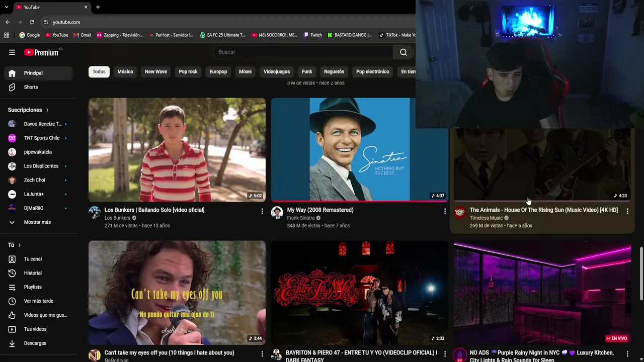Image resolution: width=644 pixels, height=362 pixels.
Task: Play the Can't take my eyes off you thumbnail
Action: [x=177, y=293]
